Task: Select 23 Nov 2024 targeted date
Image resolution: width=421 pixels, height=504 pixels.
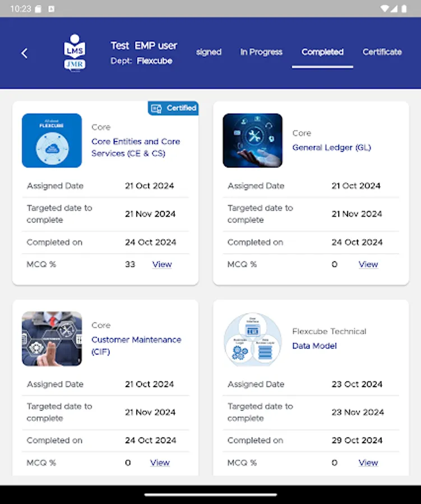Action: 358,412
